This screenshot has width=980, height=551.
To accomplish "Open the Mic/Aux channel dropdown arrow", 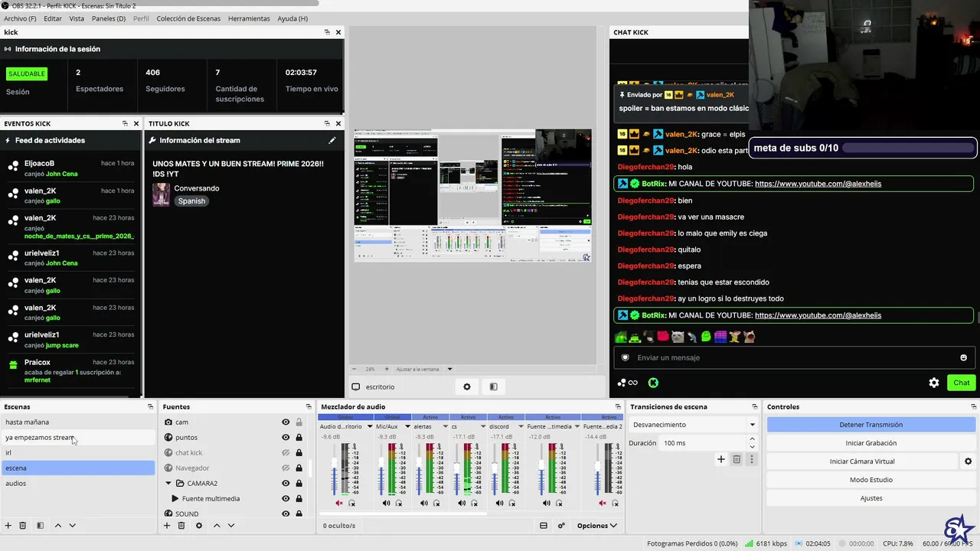I will pos(407,426).
